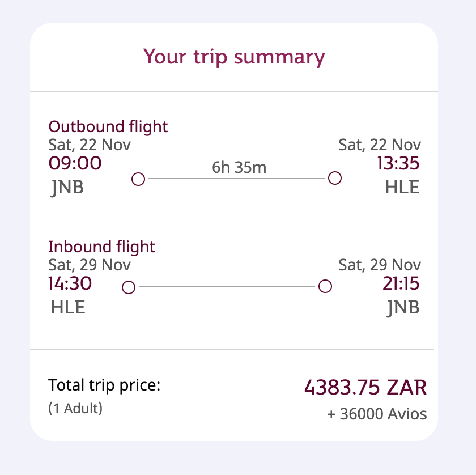
Task: Expand the Total trip price breakdown
Action: [104, 385]
